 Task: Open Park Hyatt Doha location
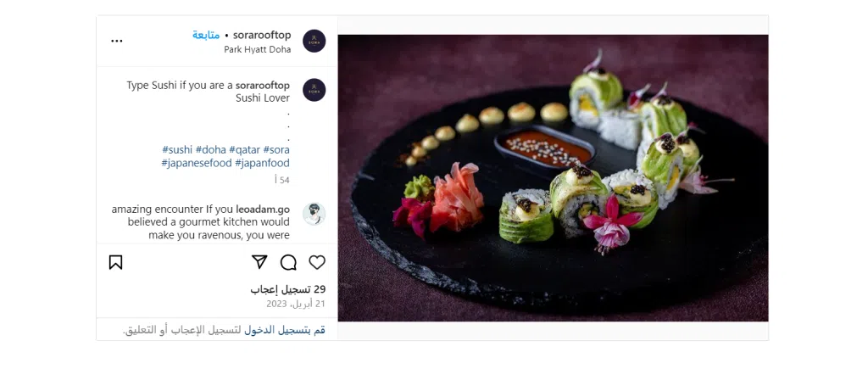point(258,49)
